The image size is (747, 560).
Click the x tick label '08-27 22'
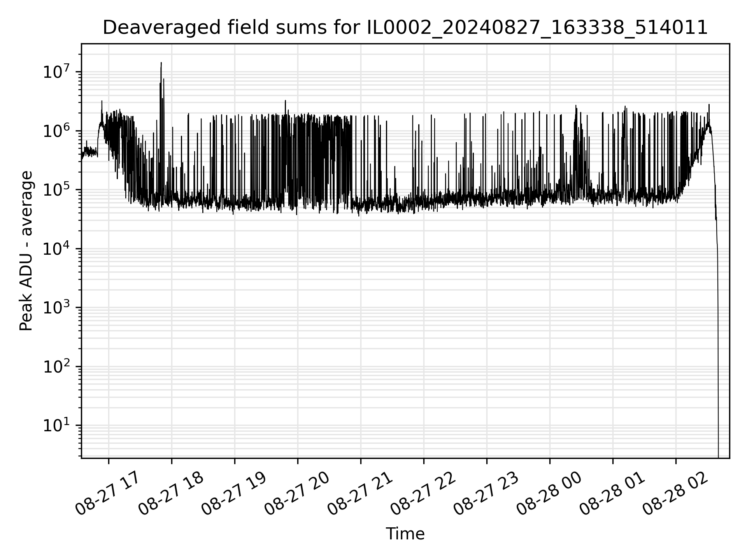[x=423, y=494]
